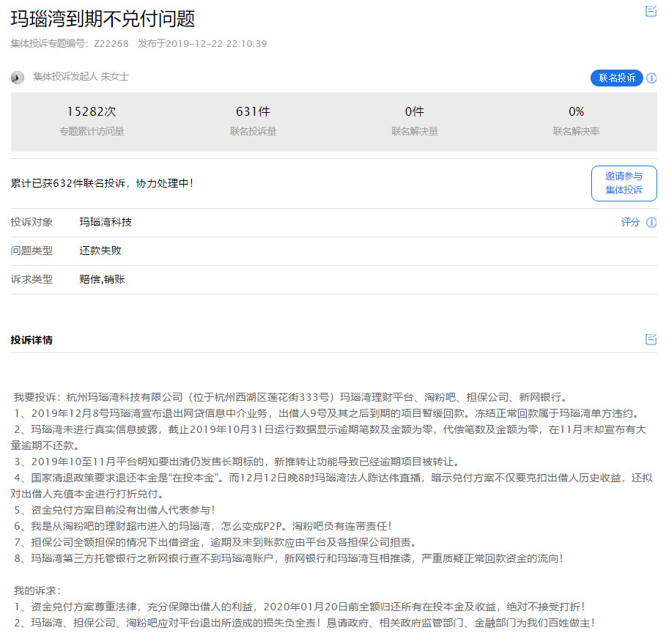This screenshot has width=666, height=644.
Task: Open info icon next to 联名投诉 button
Action: [651, 78]
